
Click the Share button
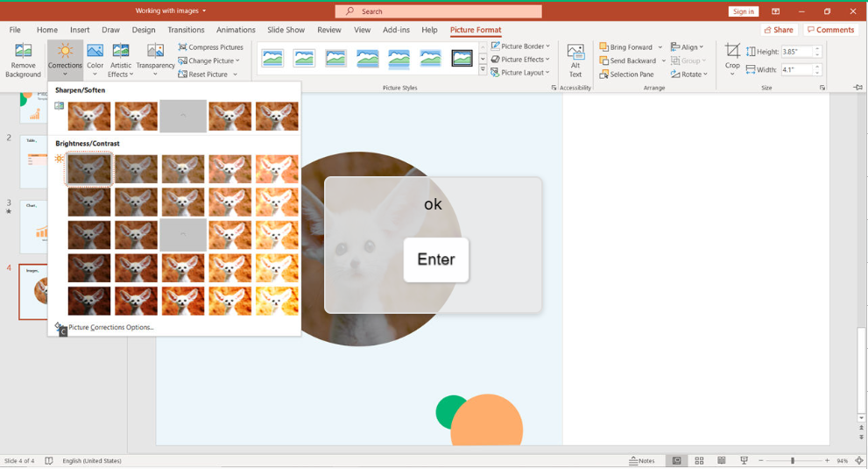tap(780, 30)
